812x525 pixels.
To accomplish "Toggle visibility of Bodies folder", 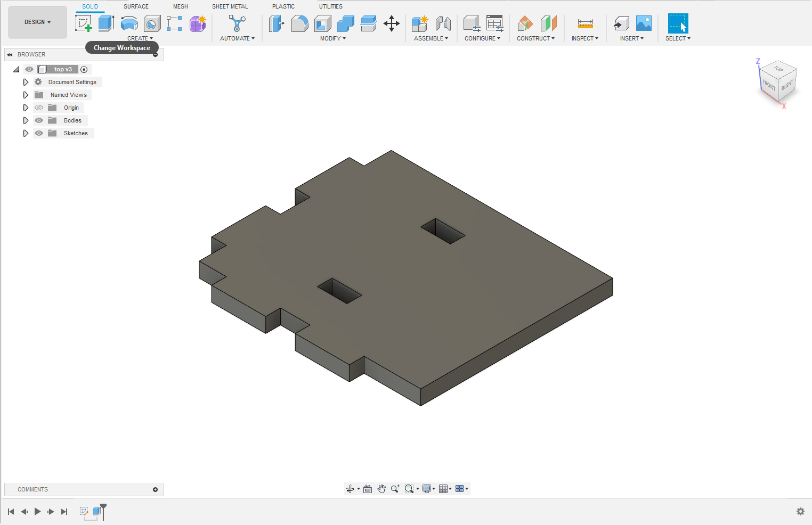I will pos(39,120).
